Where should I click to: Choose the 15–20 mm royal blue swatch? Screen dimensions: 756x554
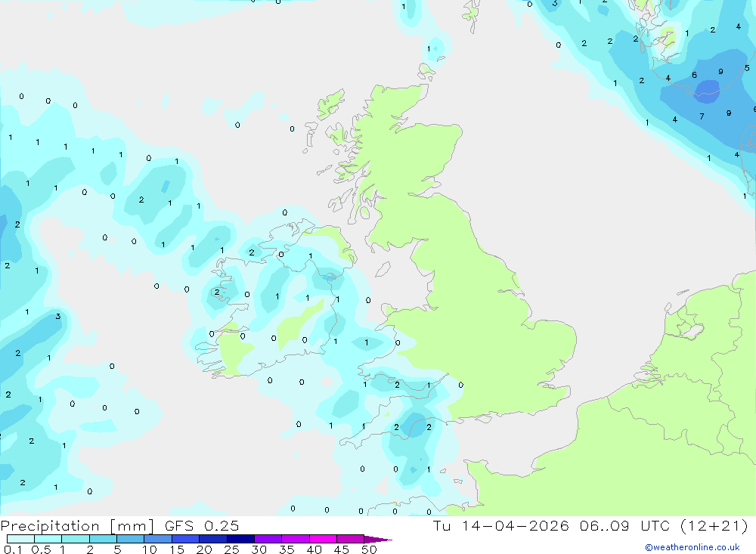[186, 539]
